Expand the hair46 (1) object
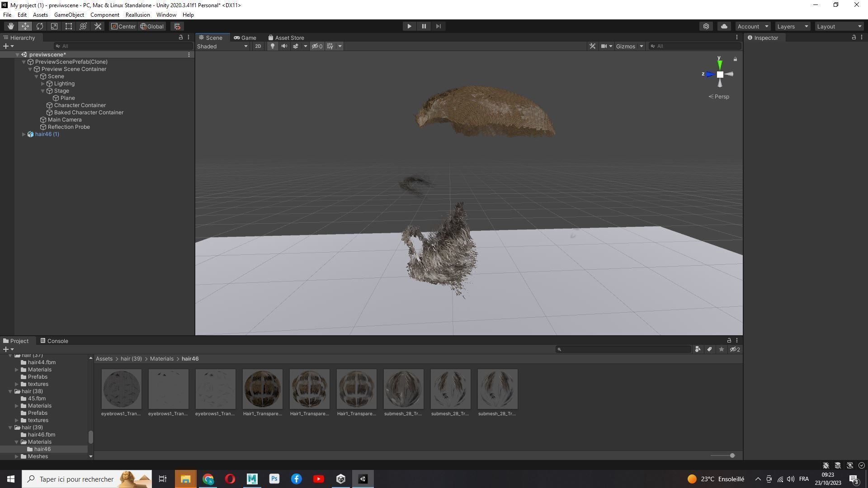 [x=24, y=134]
